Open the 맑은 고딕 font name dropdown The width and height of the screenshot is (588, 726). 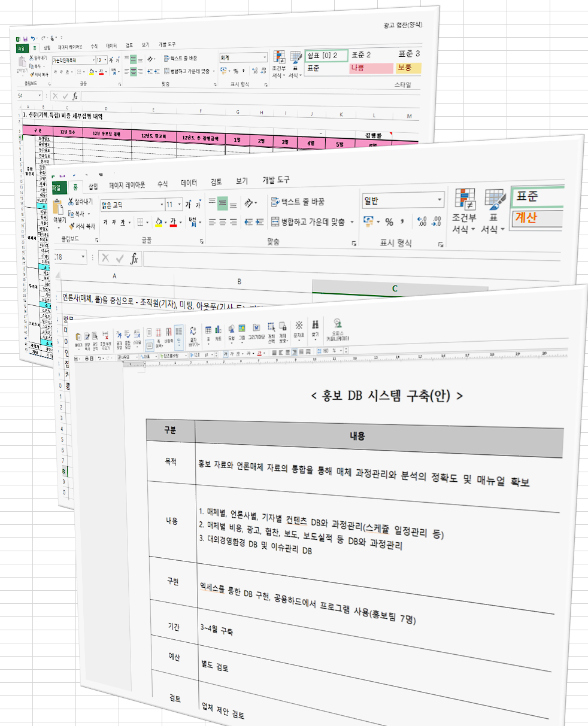[x=162, y=205]
